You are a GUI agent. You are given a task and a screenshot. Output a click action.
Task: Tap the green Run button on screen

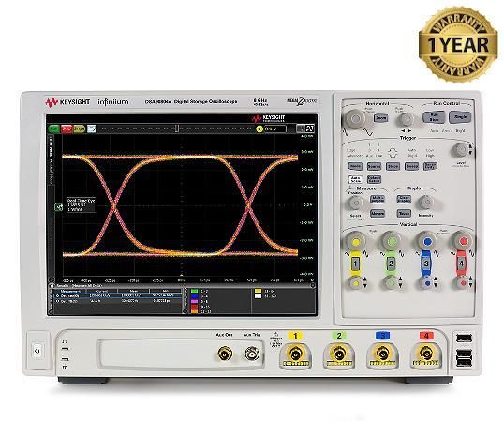[54, 128]
